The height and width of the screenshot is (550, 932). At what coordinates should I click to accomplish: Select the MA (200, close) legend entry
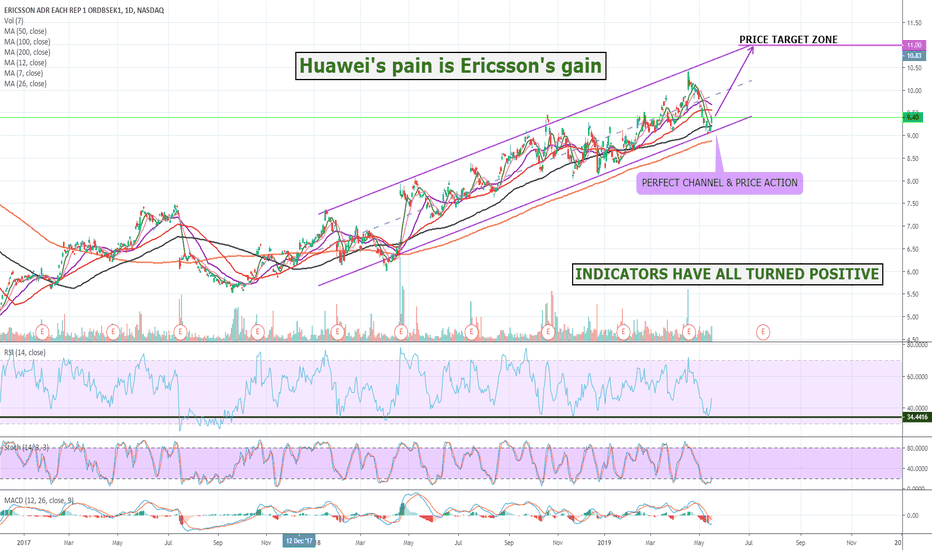27,52
